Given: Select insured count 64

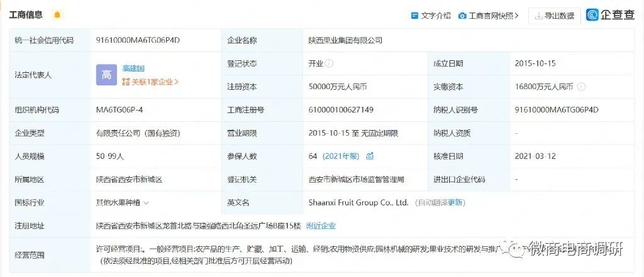Looking at the screenshot, I should tap(313, 156).
